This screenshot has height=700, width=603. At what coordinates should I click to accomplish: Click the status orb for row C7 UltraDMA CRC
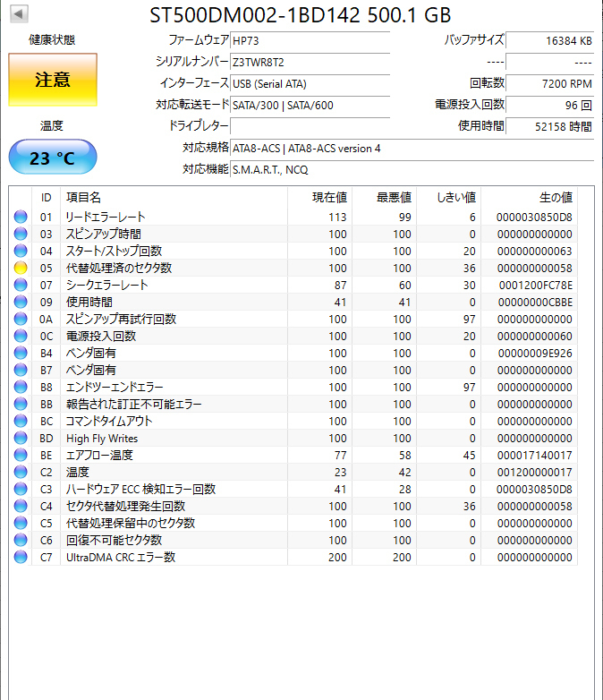point(21,557)
